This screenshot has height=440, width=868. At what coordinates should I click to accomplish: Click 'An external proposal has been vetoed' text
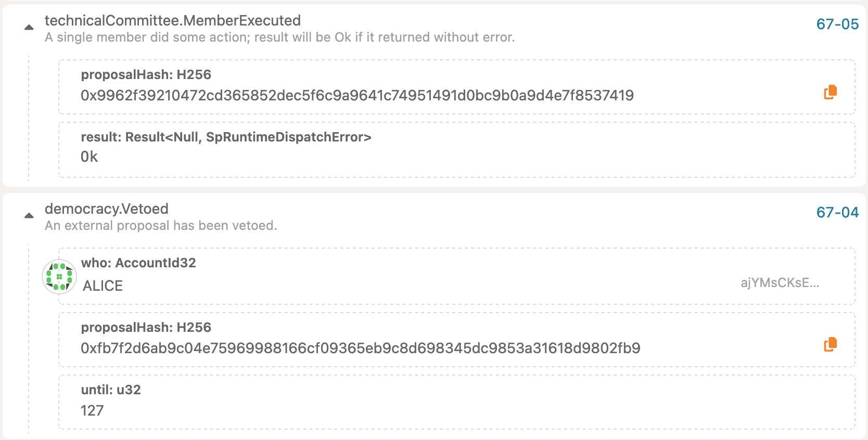(x=161, y=226)
